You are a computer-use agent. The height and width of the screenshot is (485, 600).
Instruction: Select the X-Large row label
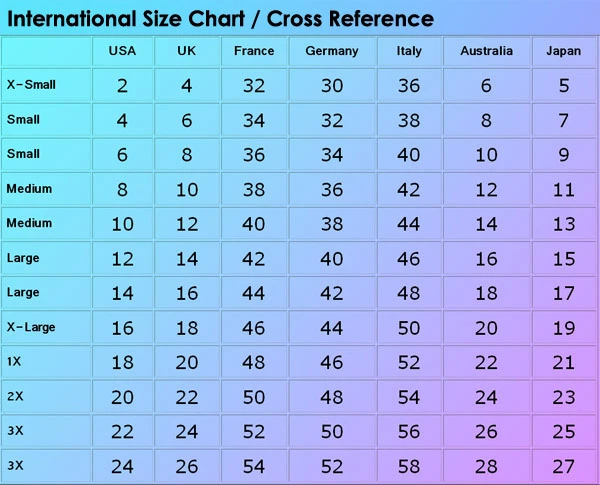tap(31, 327)
